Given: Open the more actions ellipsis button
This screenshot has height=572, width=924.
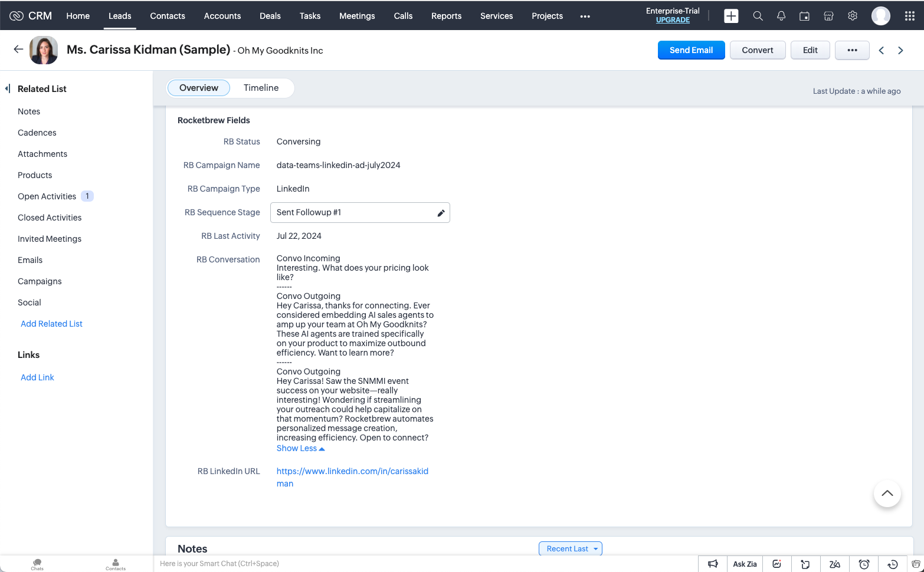Looking at the screenshot, I should click(852, 50).
